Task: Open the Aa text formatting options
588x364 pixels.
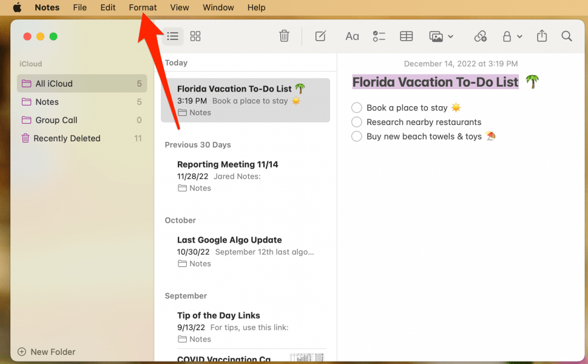Action: [352, 36]
